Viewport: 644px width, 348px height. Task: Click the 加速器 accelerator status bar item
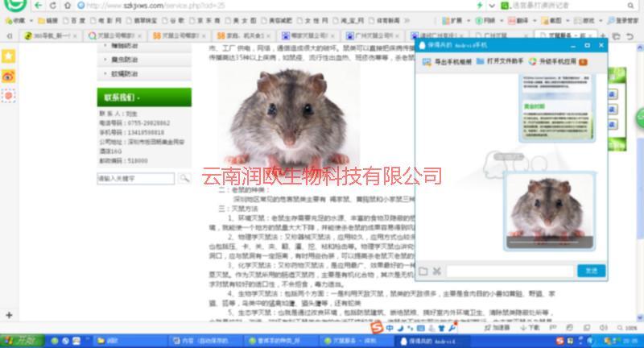tap(497, 328)
